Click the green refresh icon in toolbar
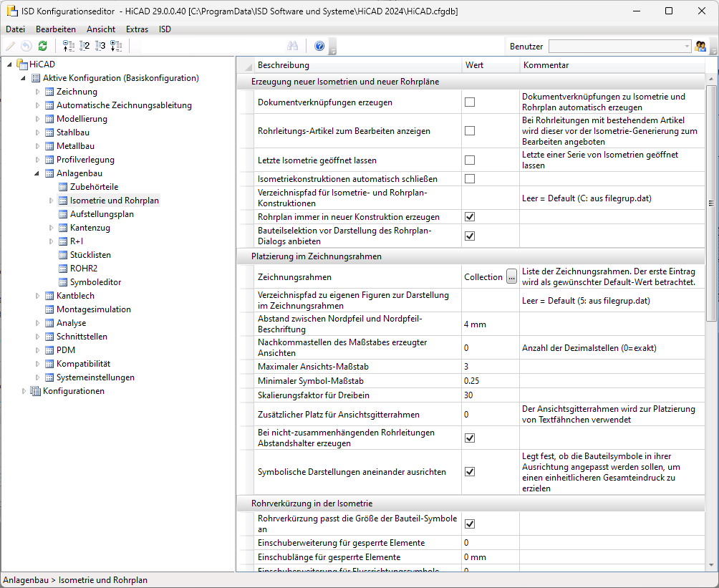Screen dimensions: 719x588 (x=43, y=46)
